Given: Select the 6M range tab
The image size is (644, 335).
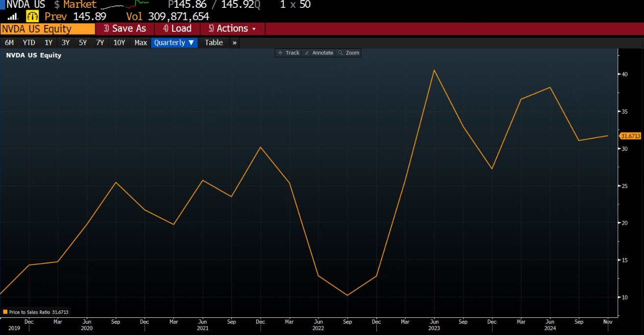Looking at the screenshot, I should click(x=9, y=43).
